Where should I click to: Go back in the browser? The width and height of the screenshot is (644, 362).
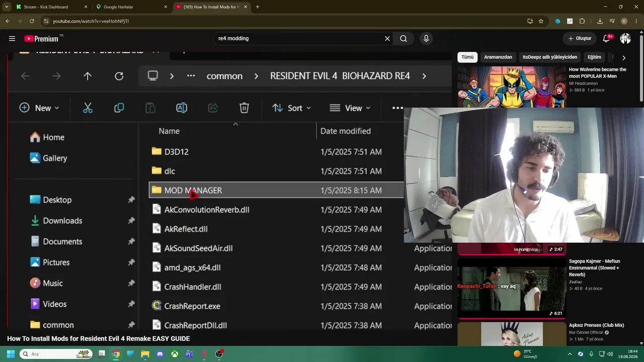(8, 21)
